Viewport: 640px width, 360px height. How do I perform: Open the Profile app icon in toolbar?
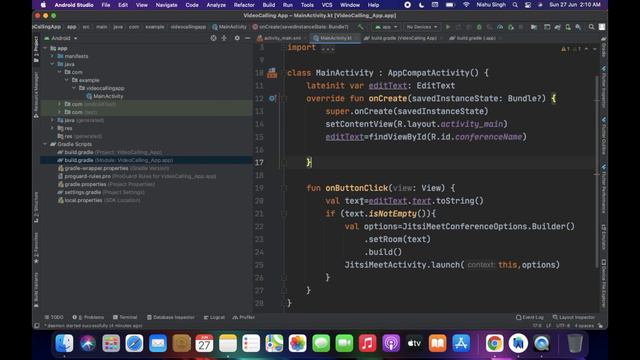coord(500,27)
